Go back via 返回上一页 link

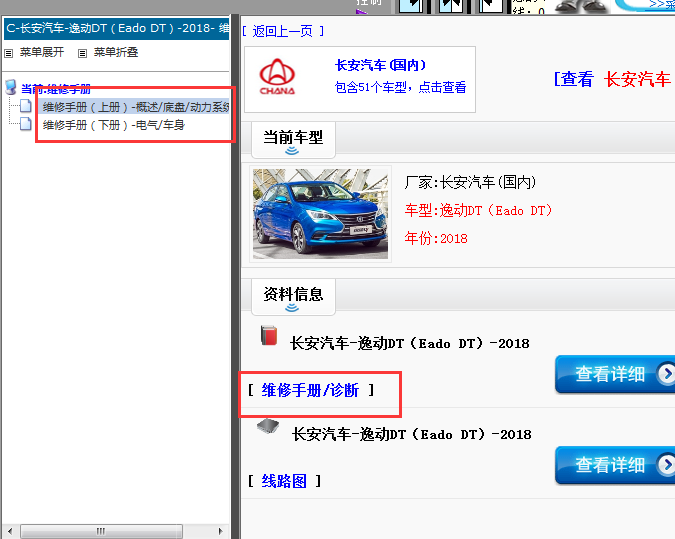coord(282,31)
